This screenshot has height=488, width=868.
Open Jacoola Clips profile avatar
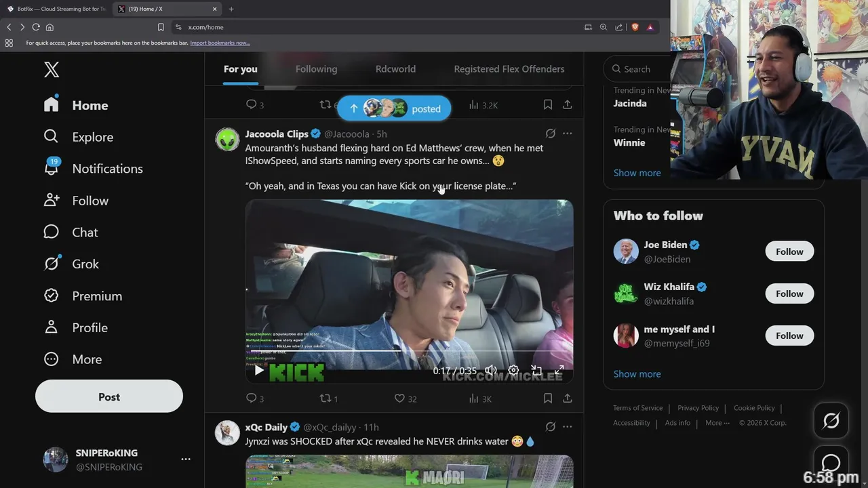click(x=228, y=139)
